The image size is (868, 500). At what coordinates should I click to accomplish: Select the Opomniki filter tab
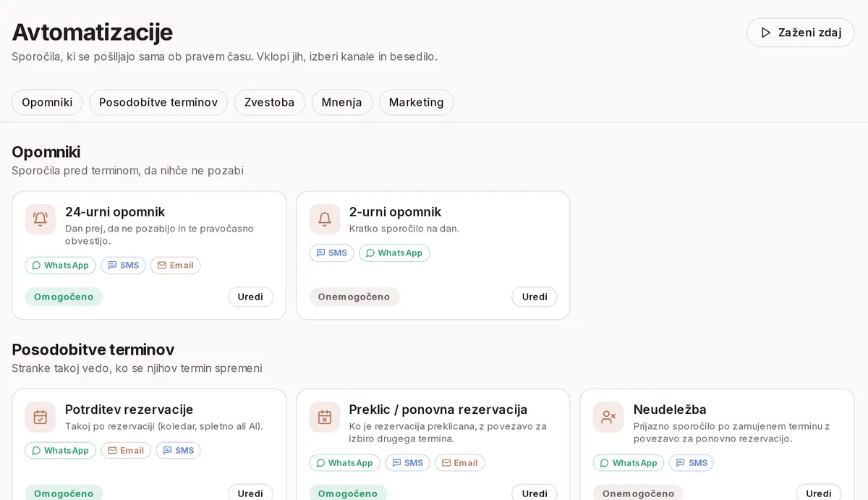pos(47,102)
